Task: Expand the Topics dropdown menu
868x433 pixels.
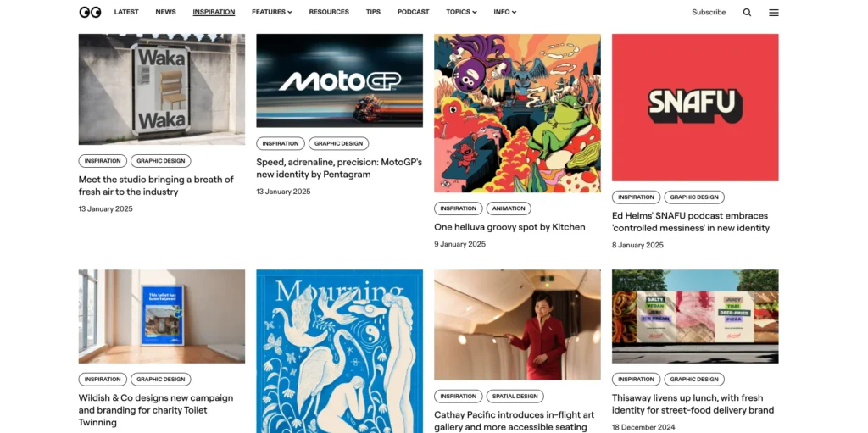Action: tap(461, 12)
